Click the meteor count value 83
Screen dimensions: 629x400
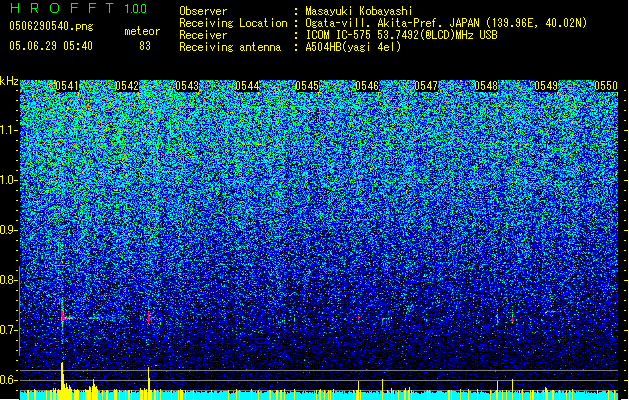pos(145,46)
